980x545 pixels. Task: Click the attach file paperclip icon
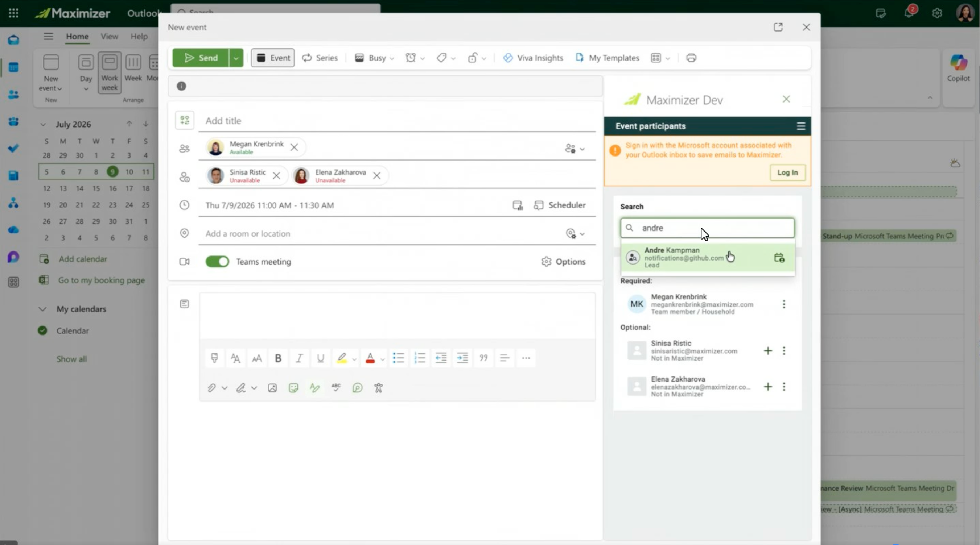(211, 388)
